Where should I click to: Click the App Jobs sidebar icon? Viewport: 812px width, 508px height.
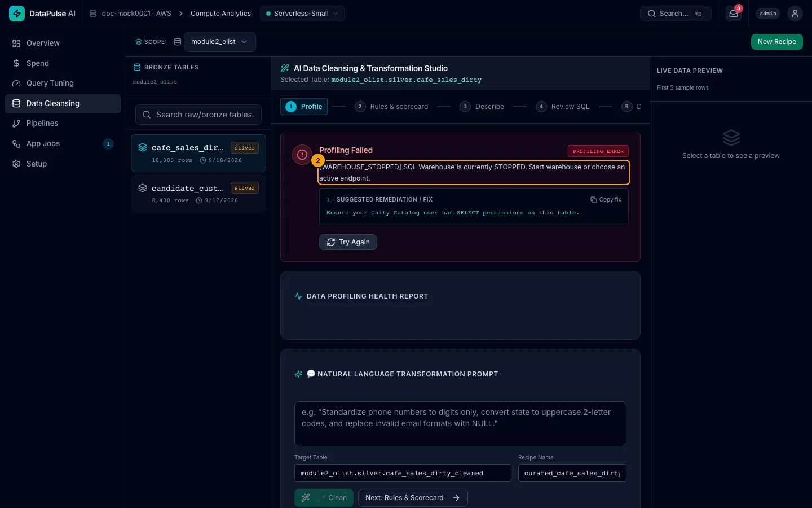coord(16,144)
